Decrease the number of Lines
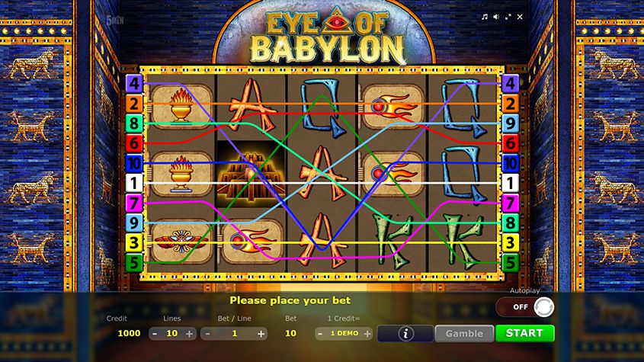 [x=155, y=334]
